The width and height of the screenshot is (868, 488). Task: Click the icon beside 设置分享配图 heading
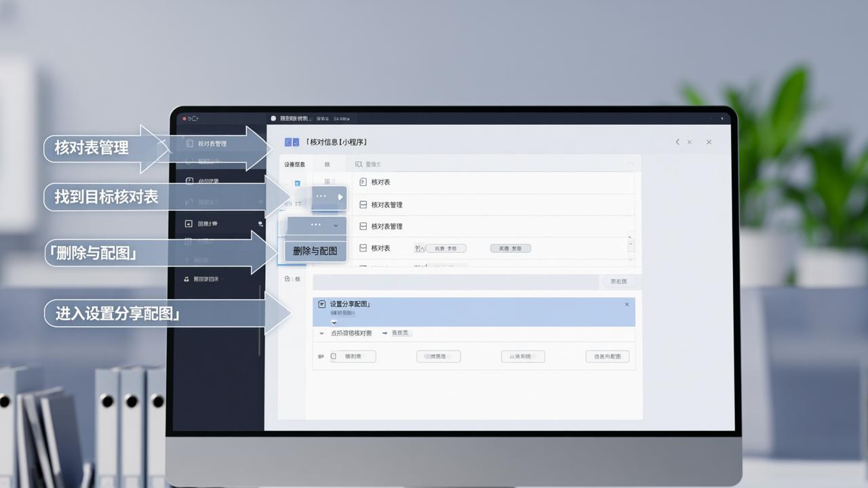point(321,304)
